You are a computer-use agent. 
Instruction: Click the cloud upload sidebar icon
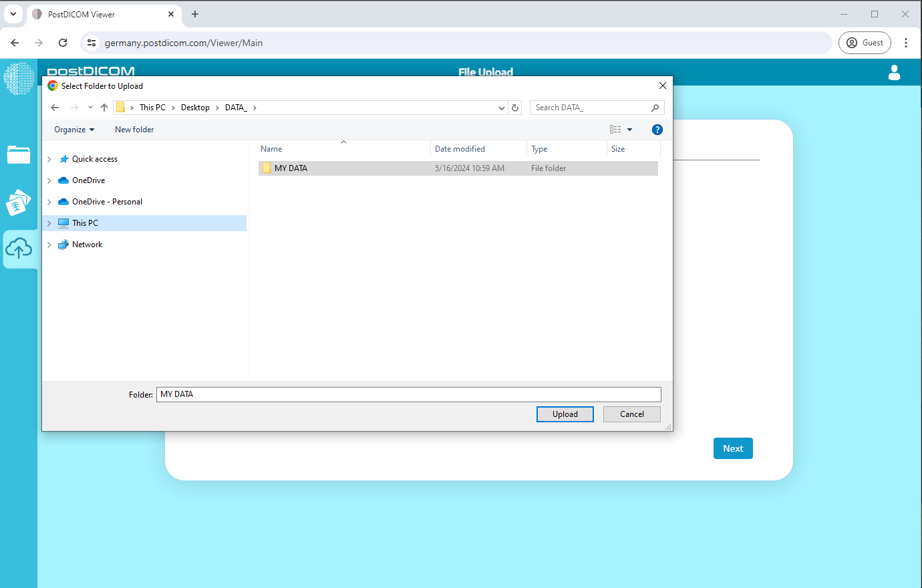(19, 249)
